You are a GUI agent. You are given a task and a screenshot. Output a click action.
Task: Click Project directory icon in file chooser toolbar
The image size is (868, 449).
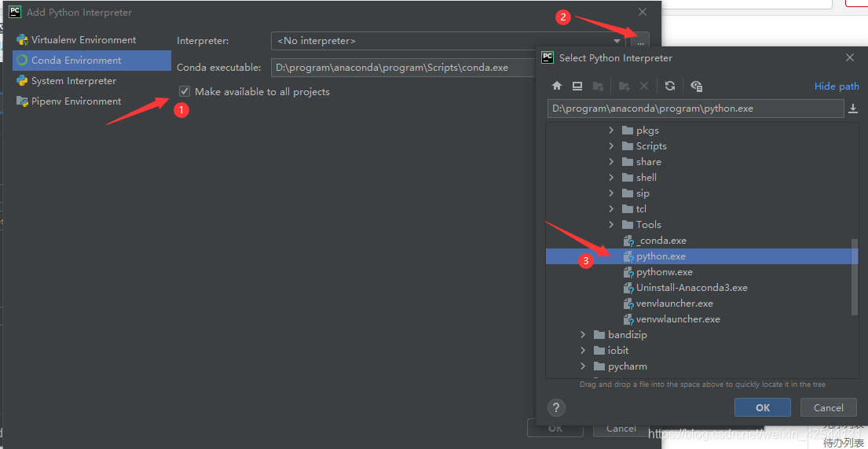coord(598,86)
